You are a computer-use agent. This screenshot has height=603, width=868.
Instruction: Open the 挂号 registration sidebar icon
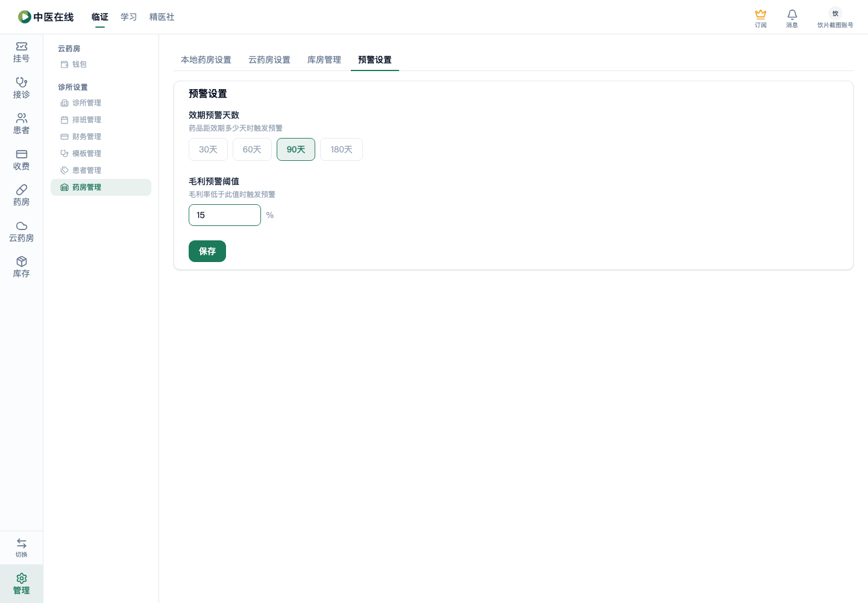tap(22, 46)
